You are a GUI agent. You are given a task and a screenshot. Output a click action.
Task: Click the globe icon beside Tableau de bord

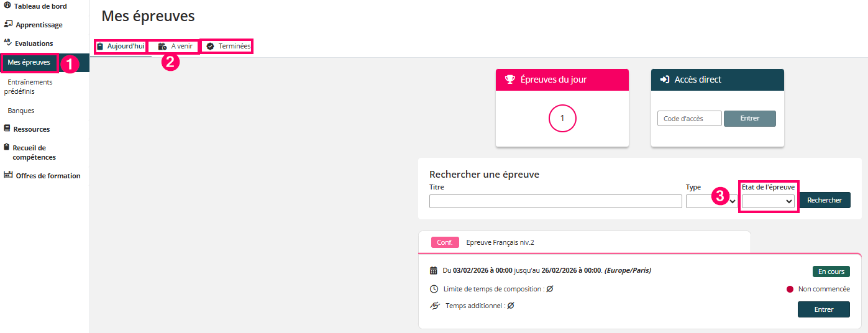pos(7,6)
